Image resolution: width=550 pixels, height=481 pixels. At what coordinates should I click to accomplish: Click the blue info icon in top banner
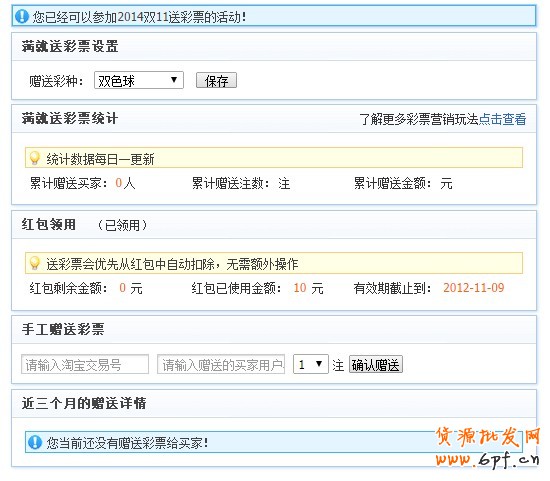[22, 16]
